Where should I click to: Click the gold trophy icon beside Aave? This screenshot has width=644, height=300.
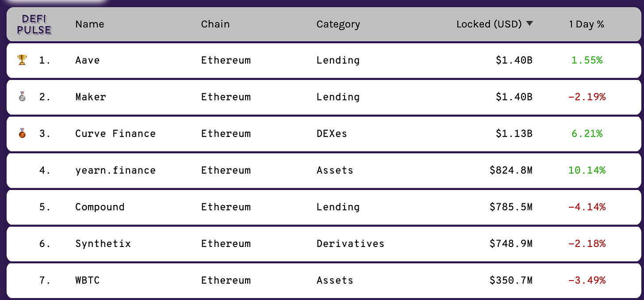(x=22, y=60)
